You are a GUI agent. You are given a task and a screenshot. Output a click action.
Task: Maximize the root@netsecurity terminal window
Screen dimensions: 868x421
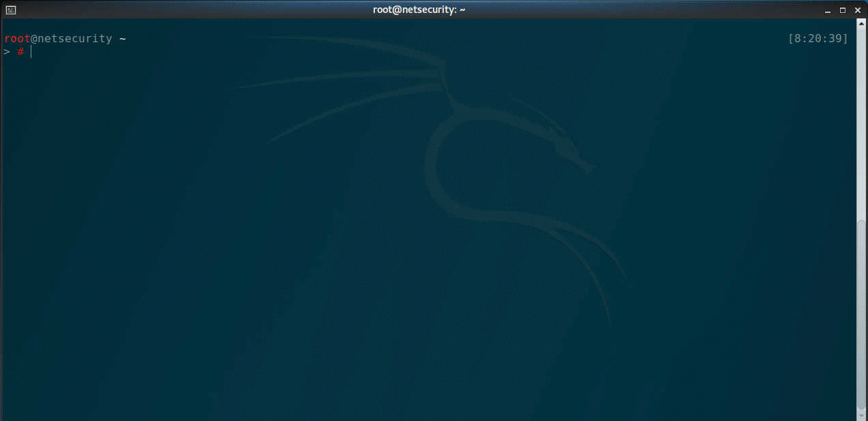843,10
